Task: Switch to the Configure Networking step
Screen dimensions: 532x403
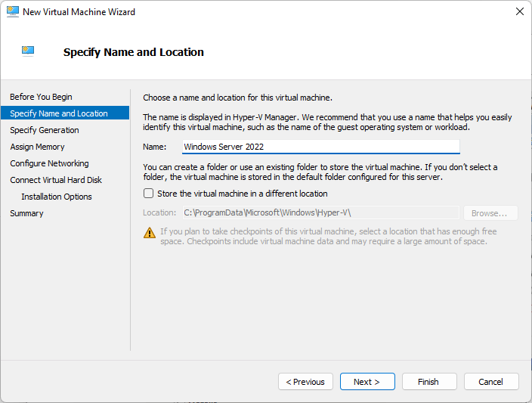Action: [x=50, y=163]
